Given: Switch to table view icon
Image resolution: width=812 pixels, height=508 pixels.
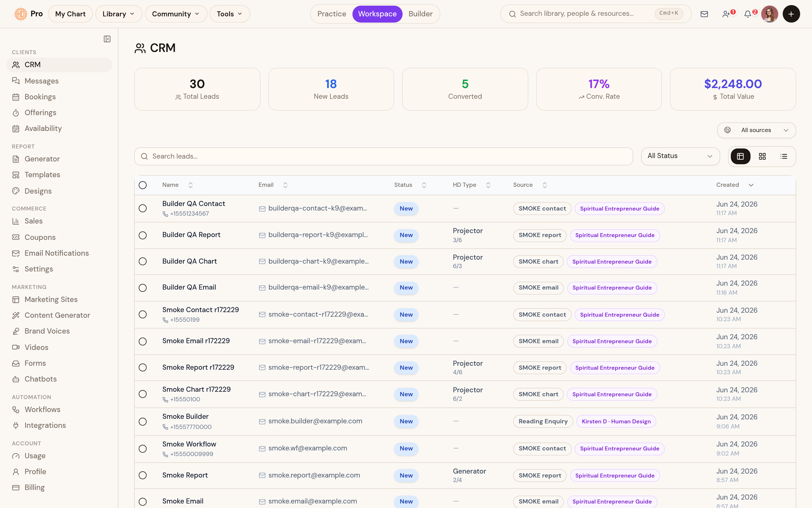Looking at the screenshot, I should point(741,156).
